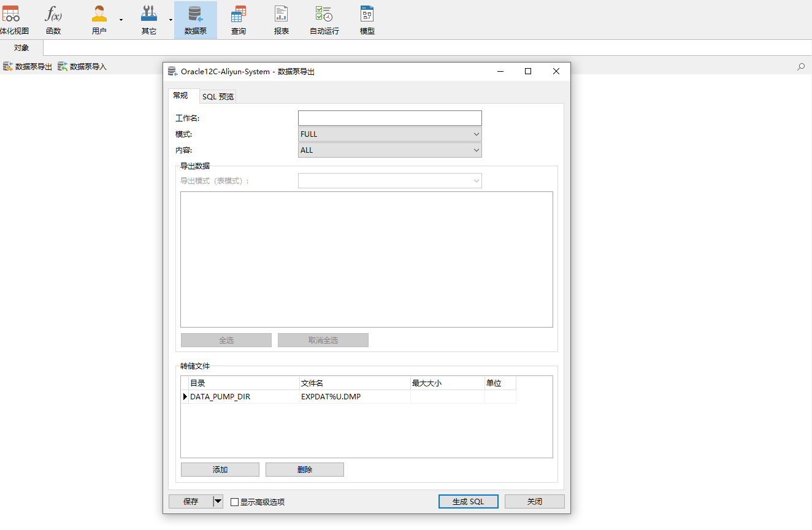Click the Unit (单位) column header
This screenshot has height=530, width=812.
[x=500, y=383]
